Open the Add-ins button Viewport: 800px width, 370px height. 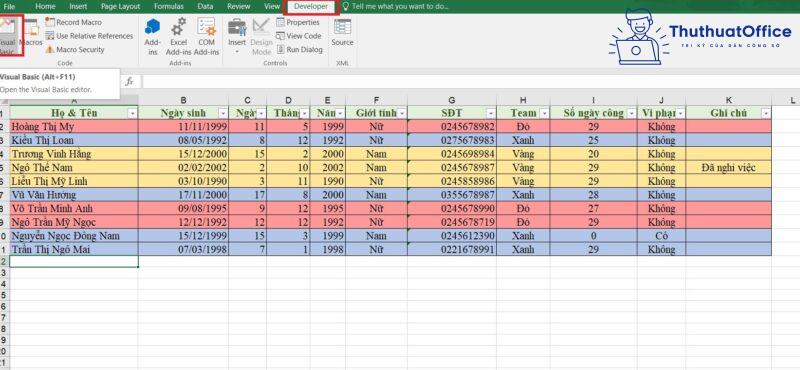153,37
